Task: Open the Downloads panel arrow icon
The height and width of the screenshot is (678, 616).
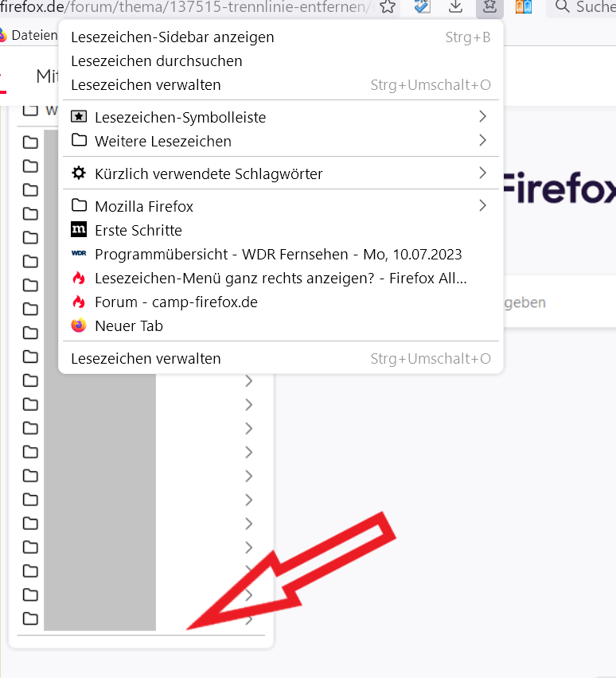Action: click(x=455, y=6)
